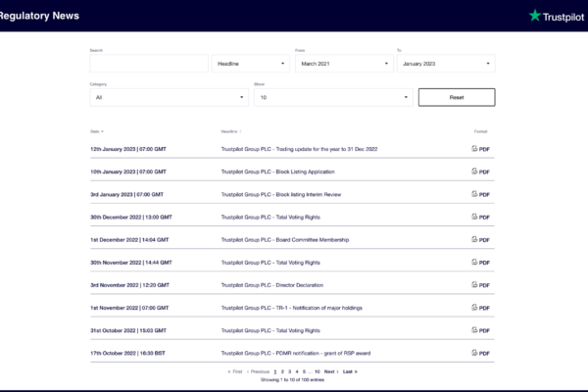Select date 3rd January 2023 07:00 GMT

tap(126, 194)
